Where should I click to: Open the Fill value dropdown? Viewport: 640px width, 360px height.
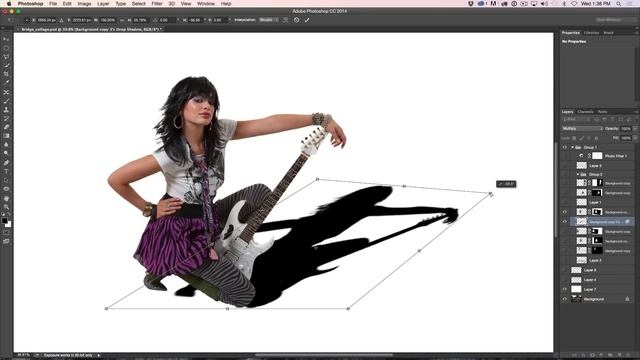coord(635,138)
